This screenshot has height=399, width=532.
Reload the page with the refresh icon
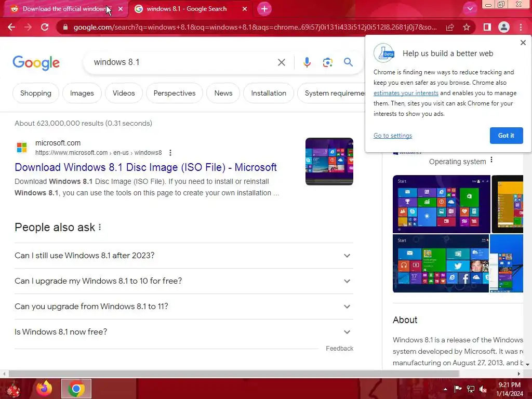pyautogui.click(x=45, y=27)
